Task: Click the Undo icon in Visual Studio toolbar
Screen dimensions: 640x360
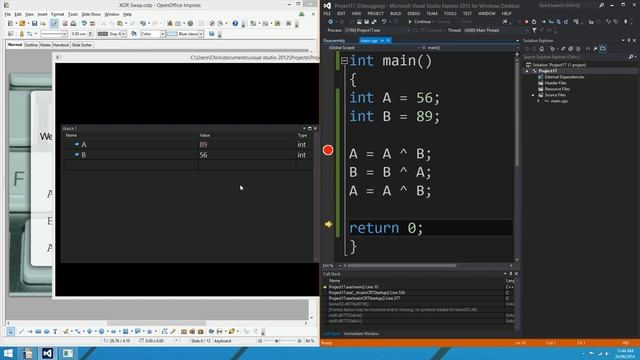Action: (x=384, y=22)
